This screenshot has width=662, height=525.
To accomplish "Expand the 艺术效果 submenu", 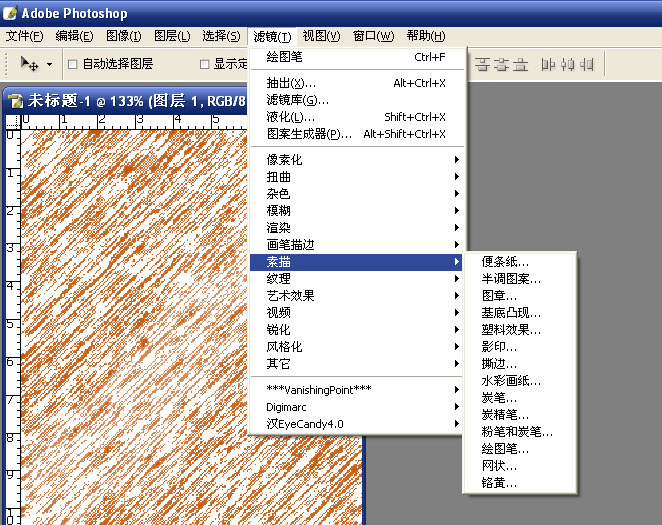I will (357, 296).
